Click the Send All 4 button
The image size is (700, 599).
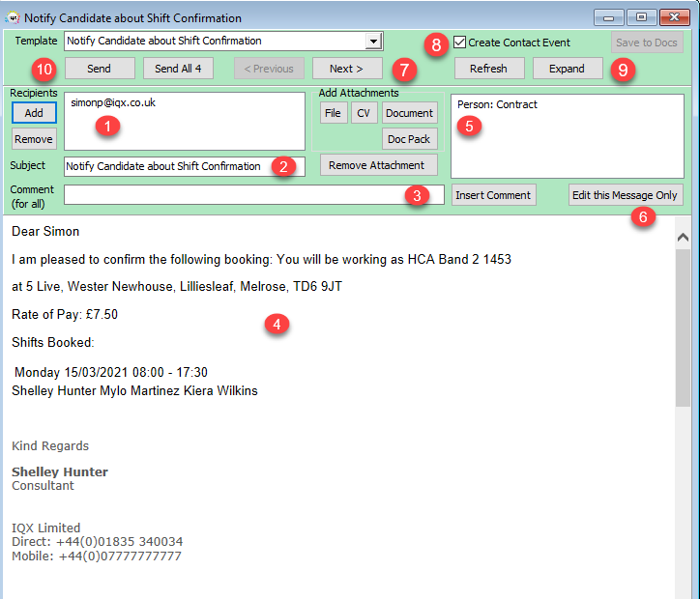pyautogui.click(x=178, y=69)
